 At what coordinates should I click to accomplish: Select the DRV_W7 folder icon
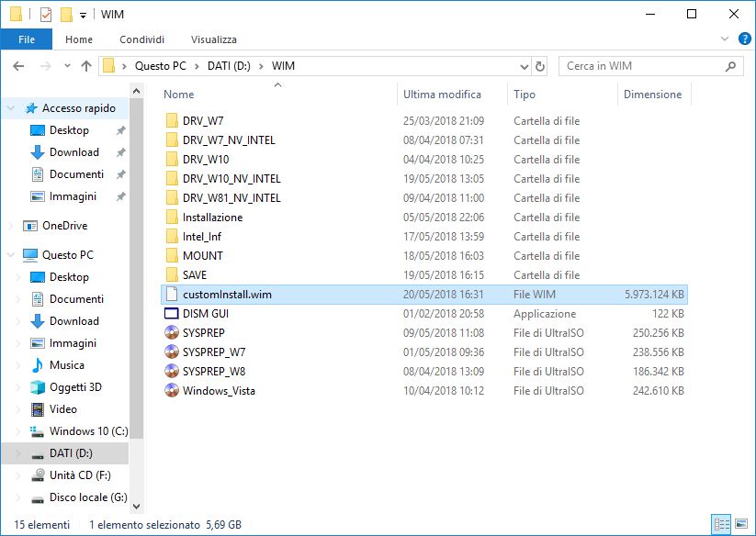[172, 120]
